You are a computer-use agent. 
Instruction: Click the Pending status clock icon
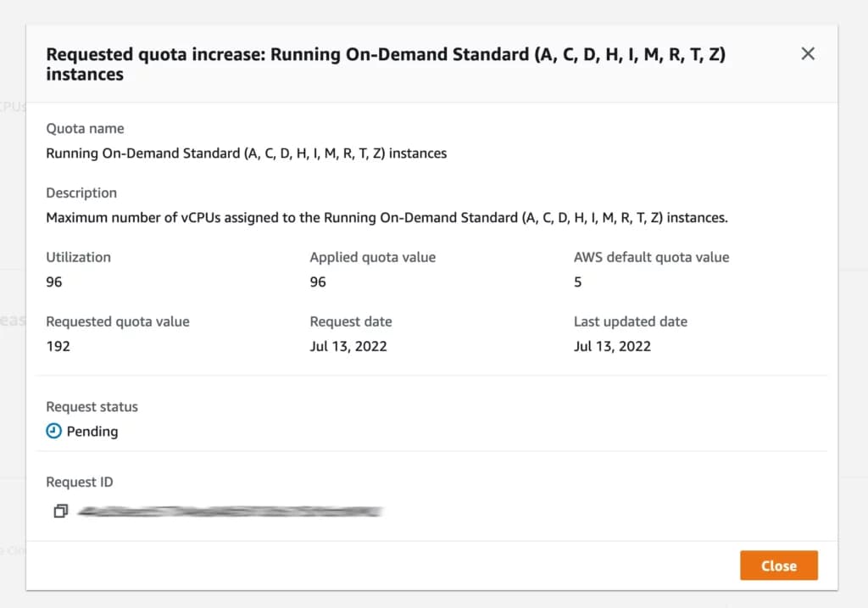[x=53, y=431]
